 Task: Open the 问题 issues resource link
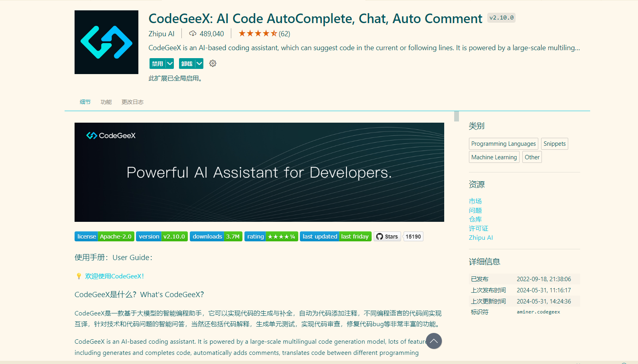[x=475, y=210]
